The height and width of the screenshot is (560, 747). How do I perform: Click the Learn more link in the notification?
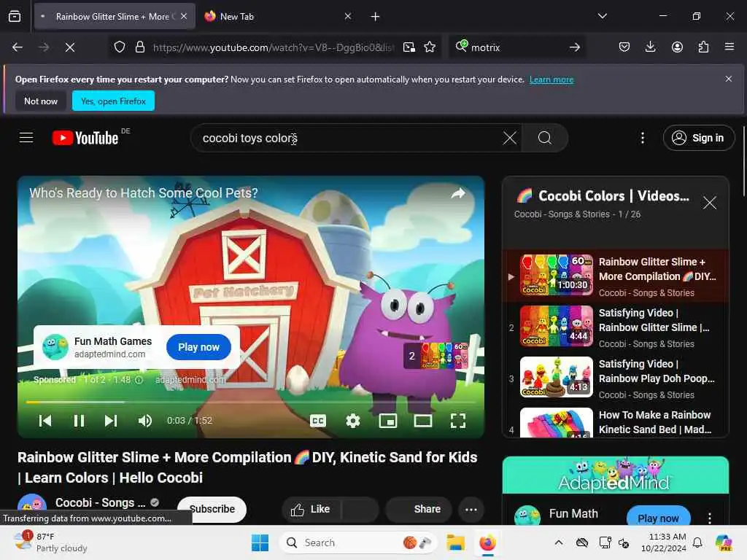(x=551, y=79)
